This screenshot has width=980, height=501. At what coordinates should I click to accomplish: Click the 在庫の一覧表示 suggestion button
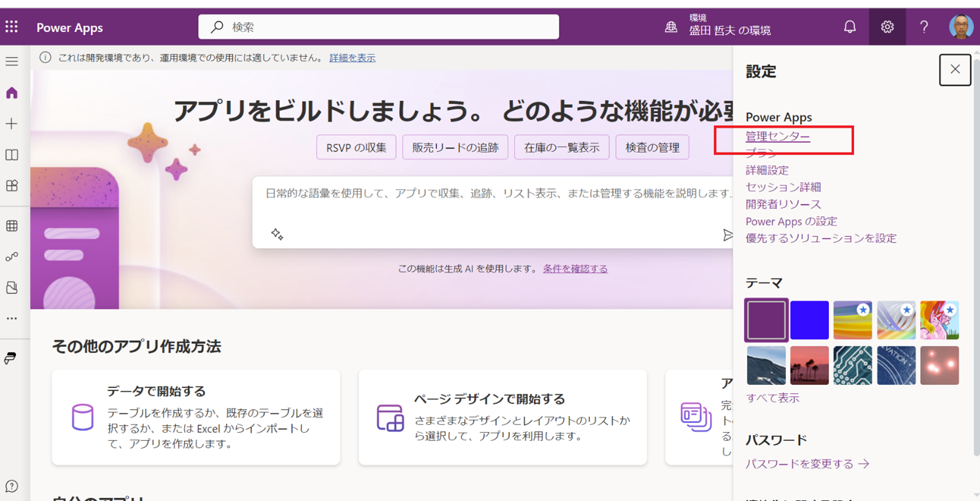[x=562, y=147]
